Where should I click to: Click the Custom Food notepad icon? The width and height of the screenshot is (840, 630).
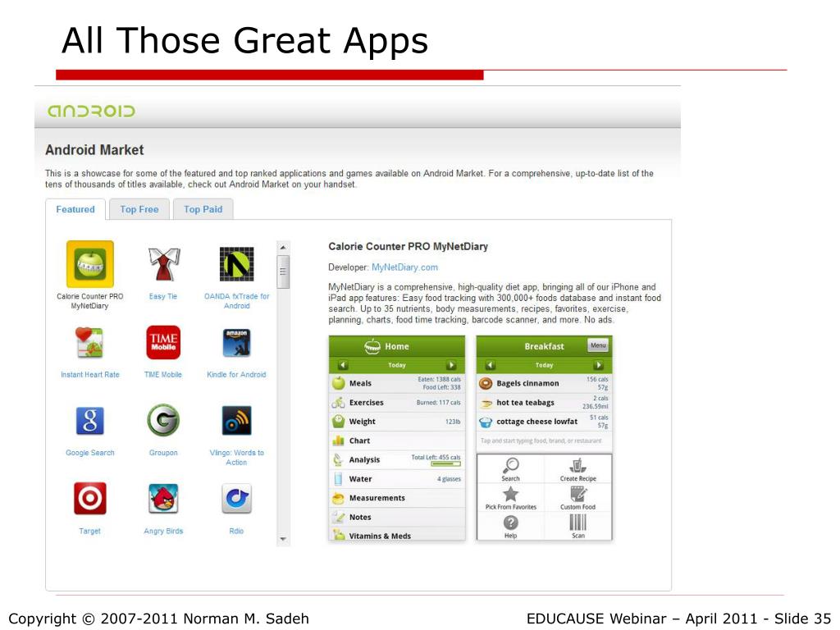(x=578, y=493)
